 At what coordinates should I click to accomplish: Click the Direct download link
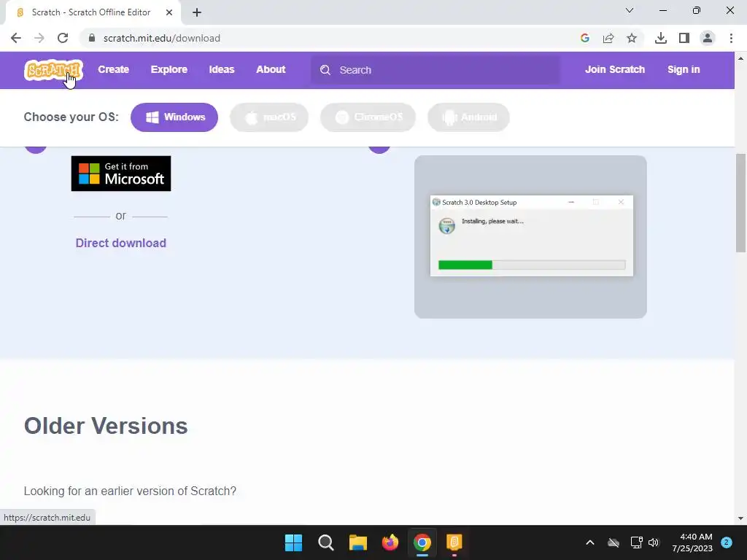(x=121, y=243)
